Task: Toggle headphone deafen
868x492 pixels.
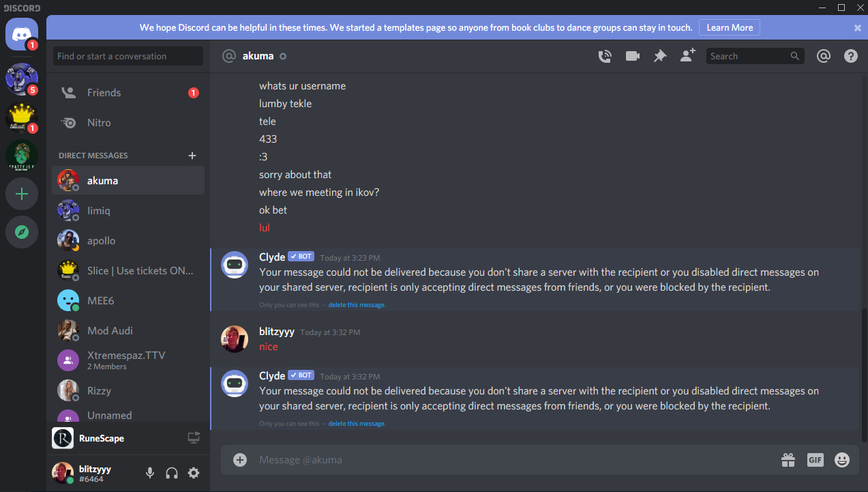Action: 172,473
